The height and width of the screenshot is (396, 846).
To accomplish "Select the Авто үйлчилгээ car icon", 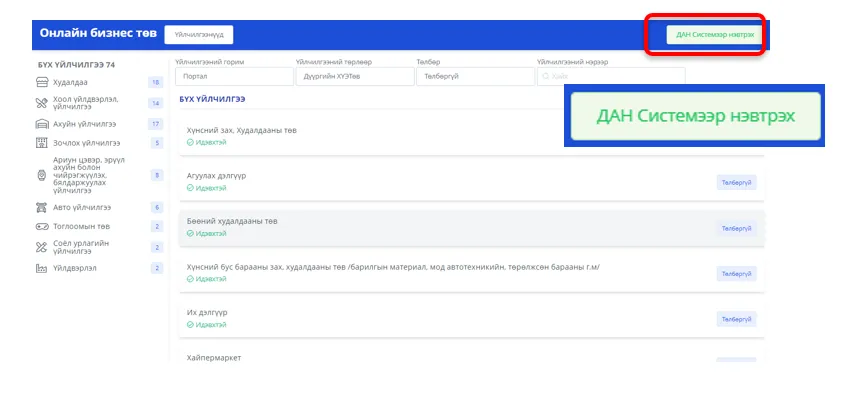I will tap(42, 208).
